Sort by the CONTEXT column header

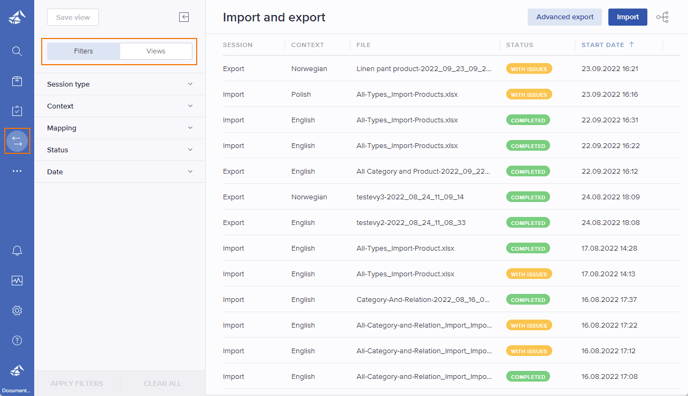coord(307,45)
